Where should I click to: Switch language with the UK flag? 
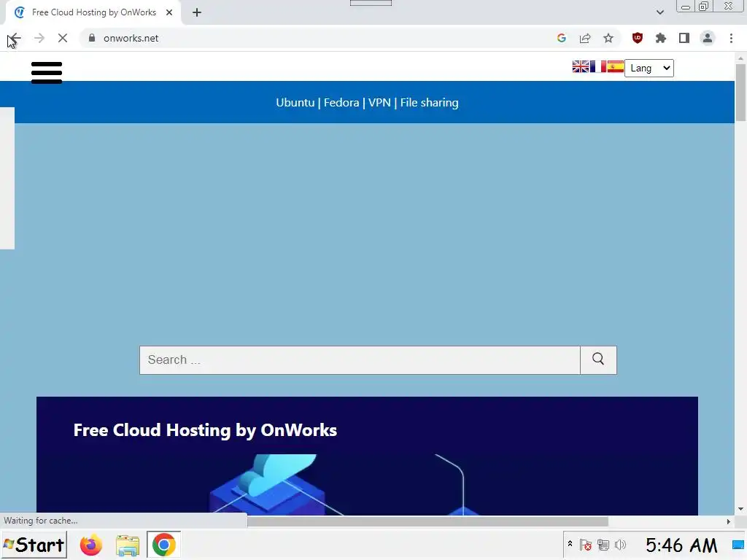tap(580, 66)
